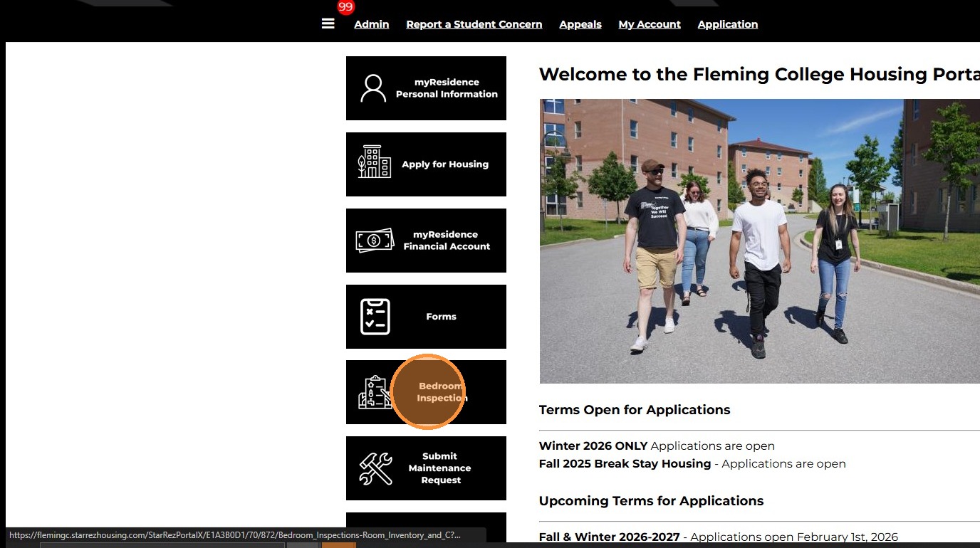This screenshot has height=548, width=980.
Task: Click the money icon for Financial Account
Action: coord(375,240)
